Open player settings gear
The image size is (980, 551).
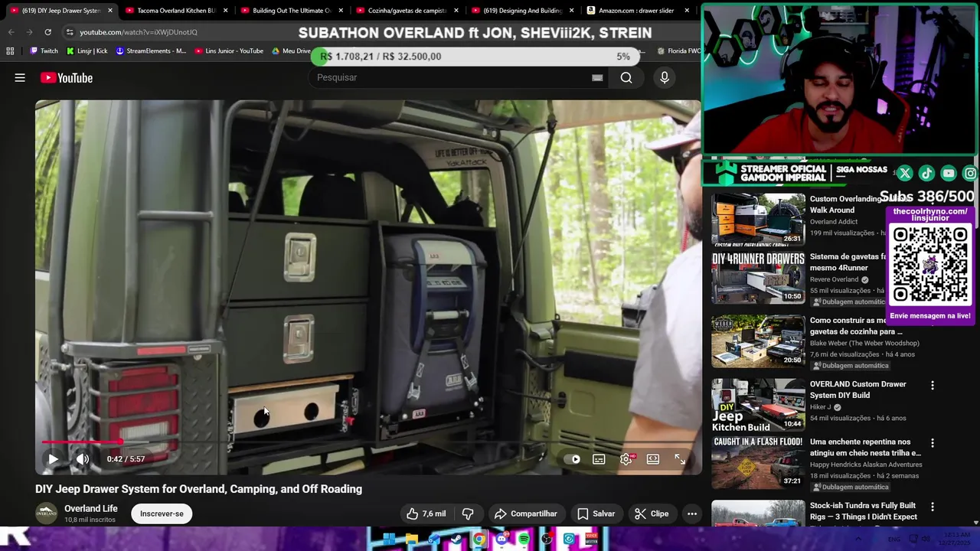[626, 459]
